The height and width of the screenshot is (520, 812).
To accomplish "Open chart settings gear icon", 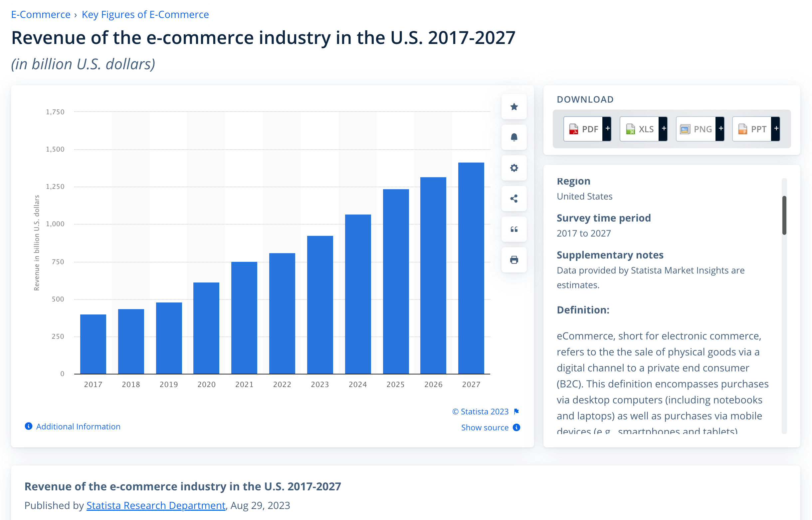I will 514,168.
